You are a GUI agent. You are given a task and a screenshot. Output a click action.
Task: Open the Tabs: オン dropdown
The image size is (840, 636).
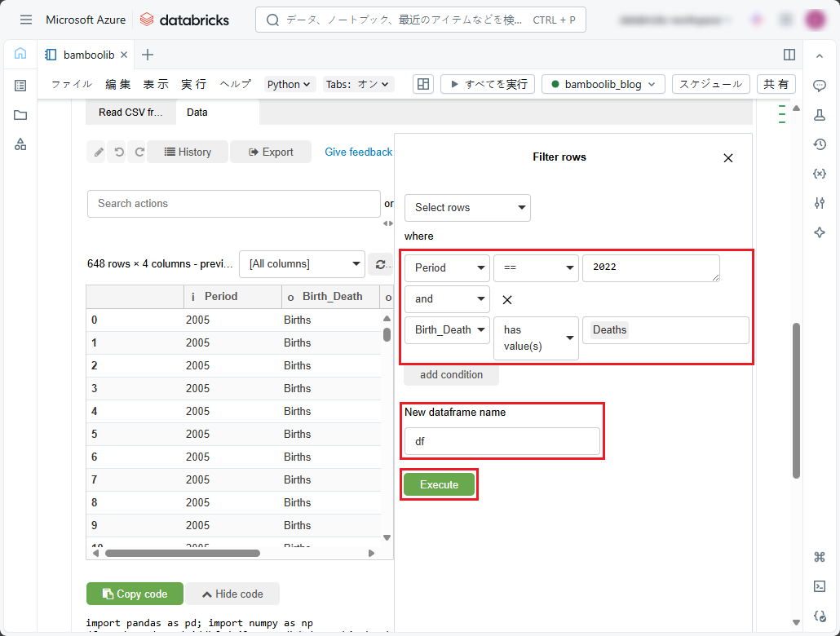point(358,84)
